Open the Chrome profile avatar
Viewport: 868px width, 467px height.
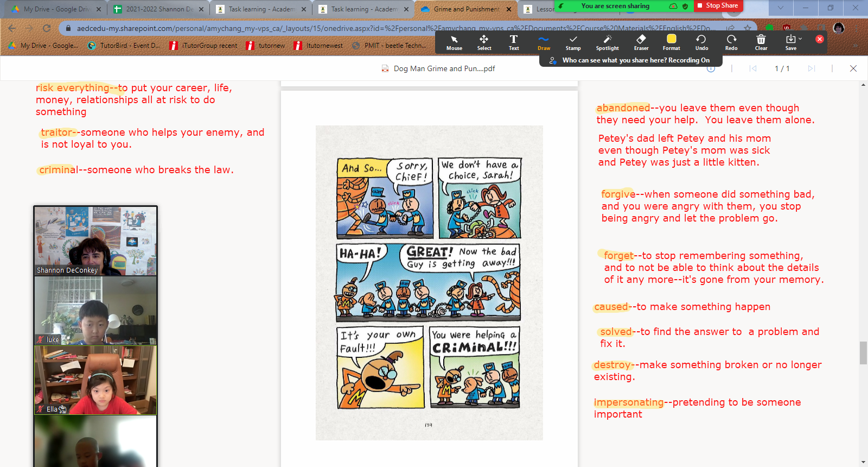(839, 28)
